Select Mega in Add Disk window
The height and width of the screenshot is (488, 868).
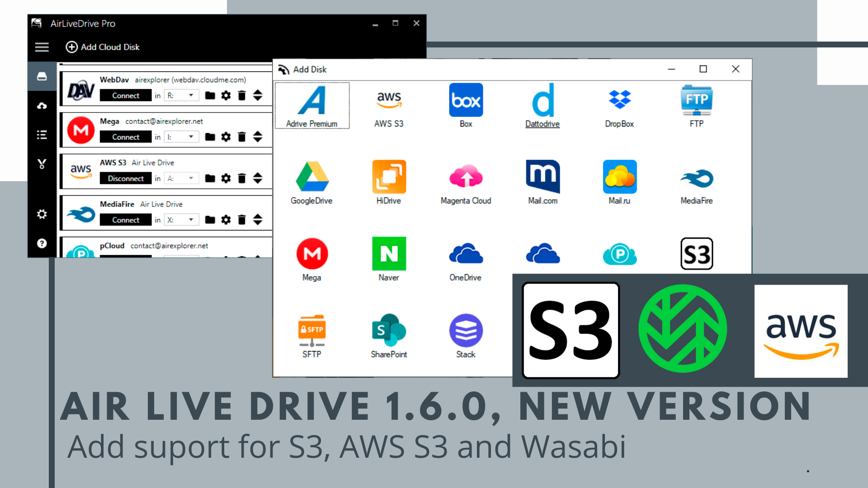click(312, 259)
